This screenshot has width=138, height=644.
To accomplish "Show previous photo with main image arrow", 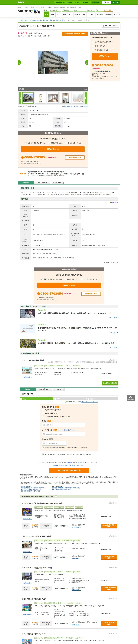I will 19,62.
